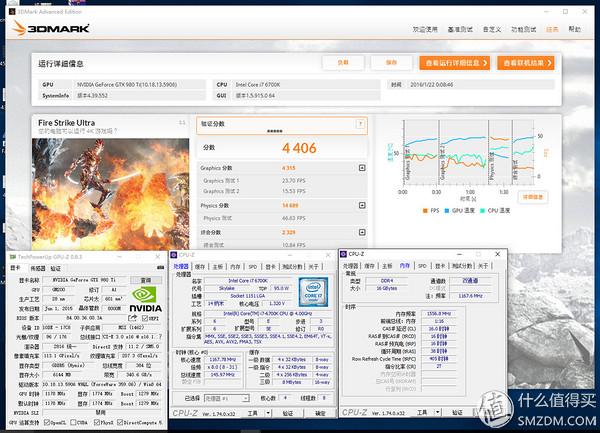Select the 显卡 tab in GPU-Z
Viewport: 600px width, 433px height.
click(x=15, y=268)
